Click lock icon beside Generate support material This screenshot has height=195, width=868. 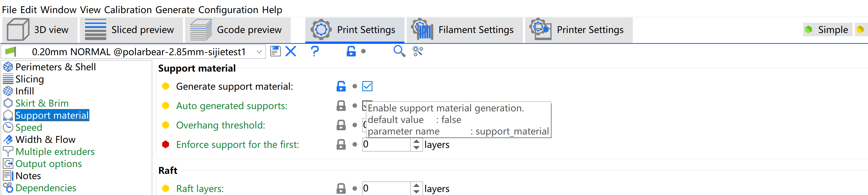click(x=341, y=86)
